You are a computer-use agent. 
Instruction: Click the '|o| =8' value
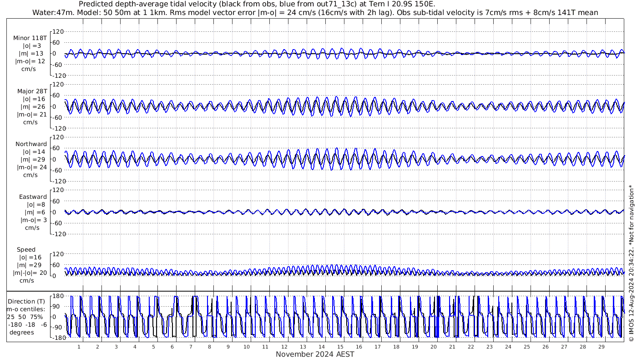36,205
